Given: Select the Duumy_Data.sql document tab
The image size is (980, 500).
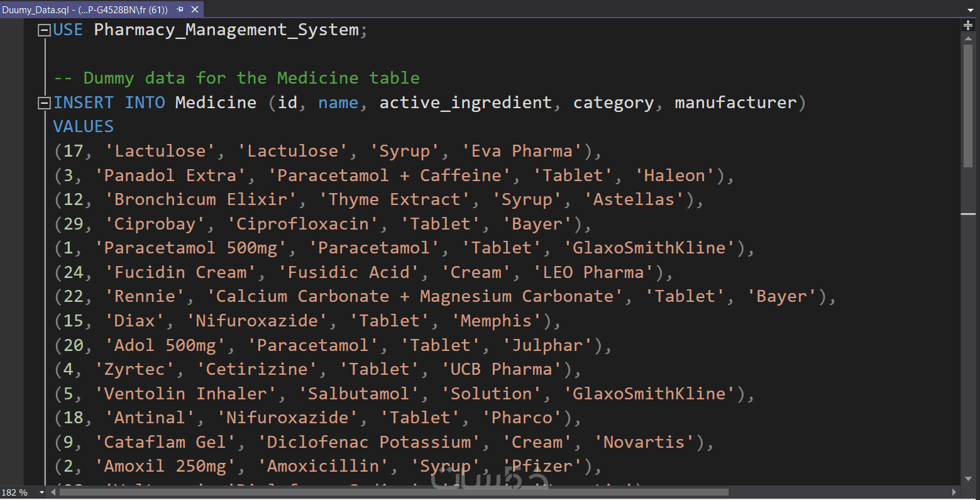Looking at the screenshot, I should pyautogui.click(x=84, y=9).
